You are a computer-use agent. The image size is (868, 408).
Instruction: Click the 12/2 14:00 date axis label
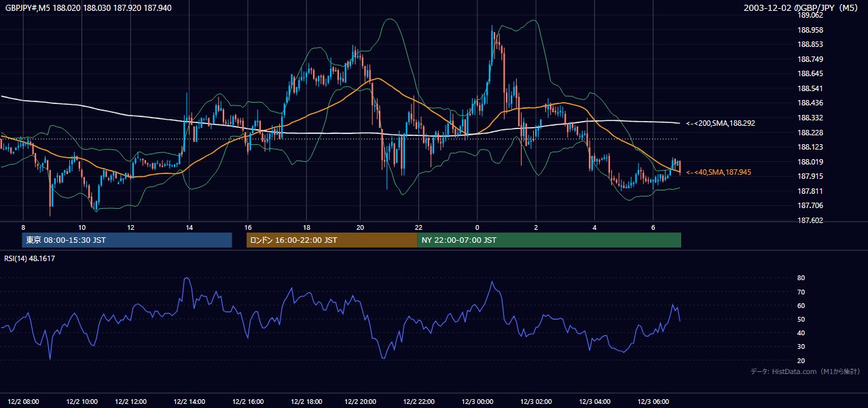pyautogui.click(x=189, y=402)
